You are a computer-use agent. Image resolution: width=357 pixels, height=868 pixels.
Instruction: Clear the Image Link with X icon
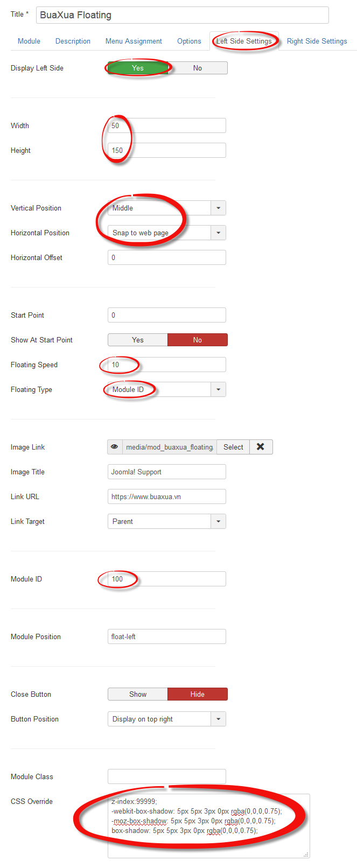(261, 447)
